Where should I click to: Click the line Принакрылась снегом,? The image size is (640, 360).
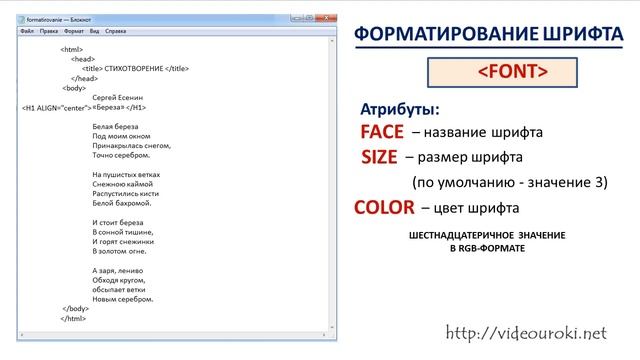[131, 146]
